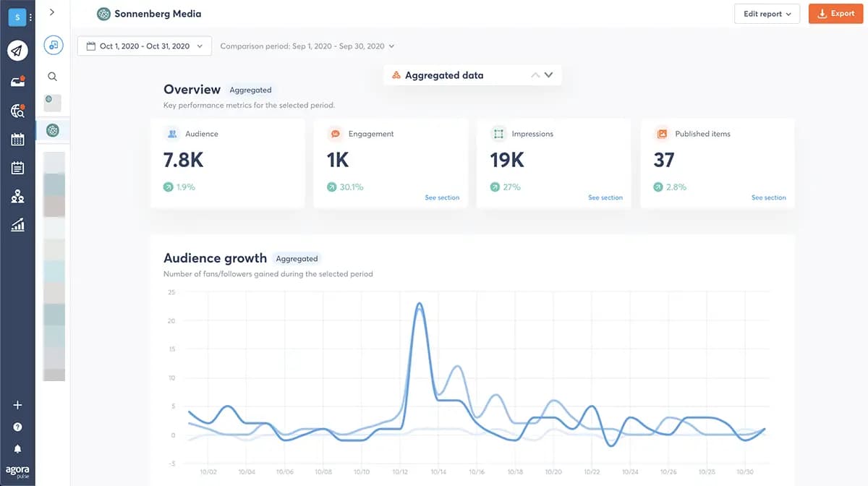Select the highlighted social profile avatar

click(x=52, y=130)
